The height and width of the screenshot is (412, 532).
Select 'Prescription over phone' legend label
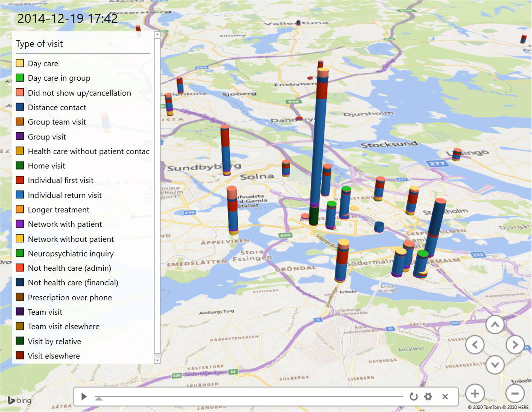(x=70, y=297)
